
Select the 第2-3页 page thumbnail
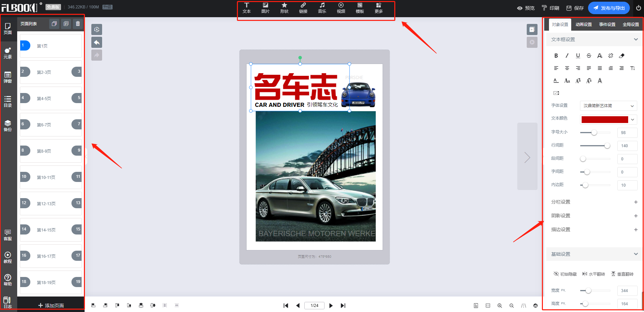(51, 72)
